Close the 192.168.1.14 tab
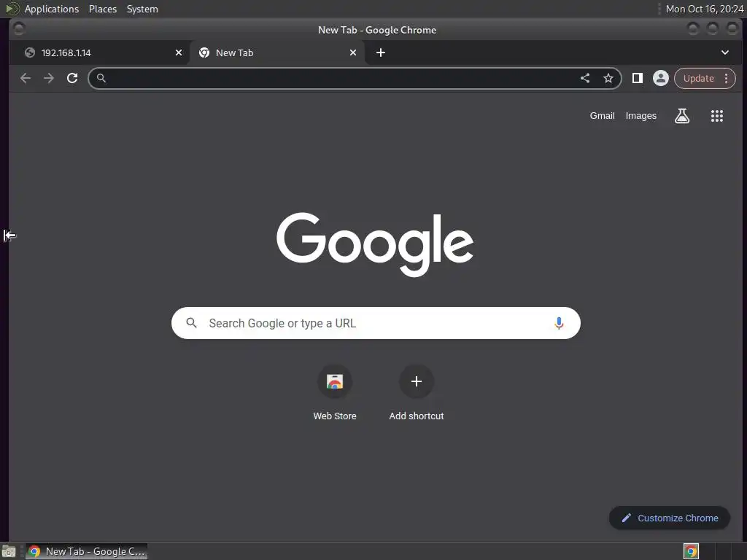 [x=179, y=52]
